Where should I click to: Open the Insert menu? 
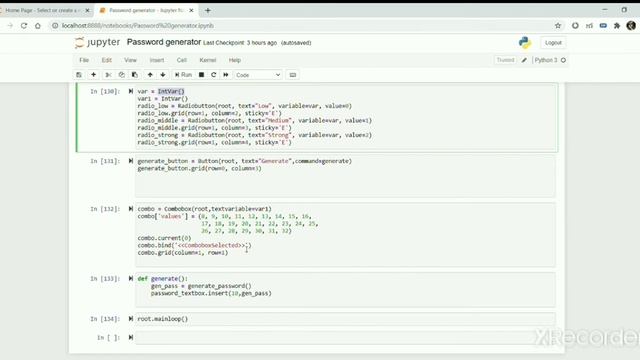pyautogui.click(x=157, y=60)
